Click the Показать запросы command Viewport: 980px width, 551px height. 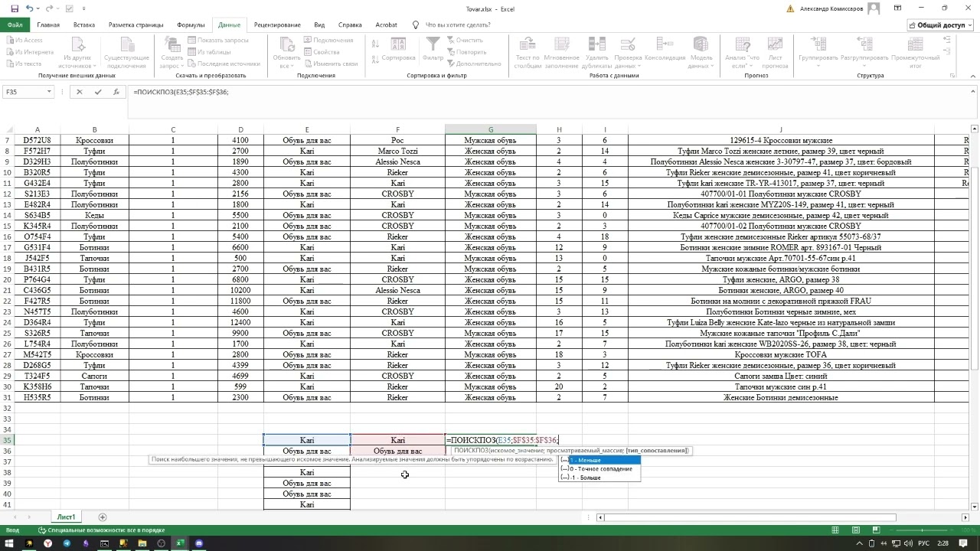[217, 40]
